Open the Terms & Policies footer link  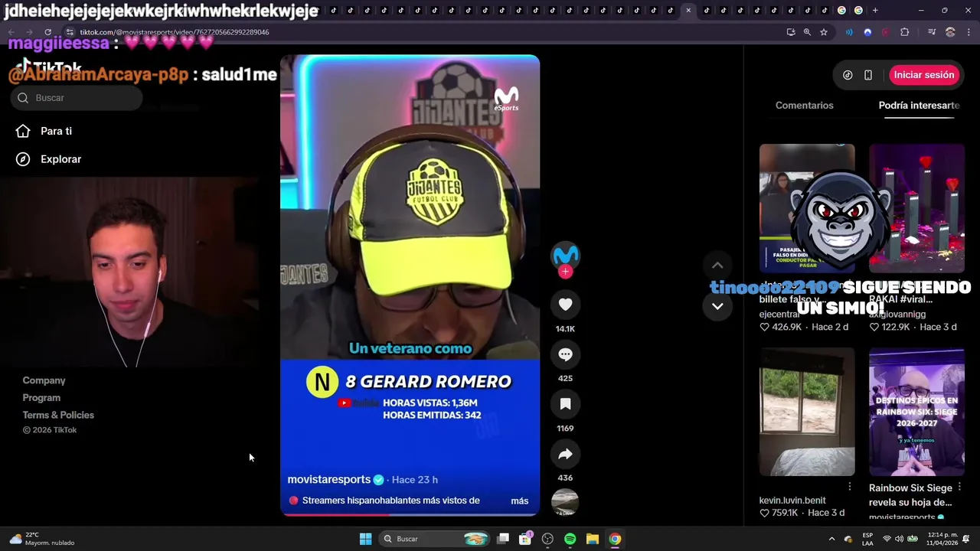(58, 416)
